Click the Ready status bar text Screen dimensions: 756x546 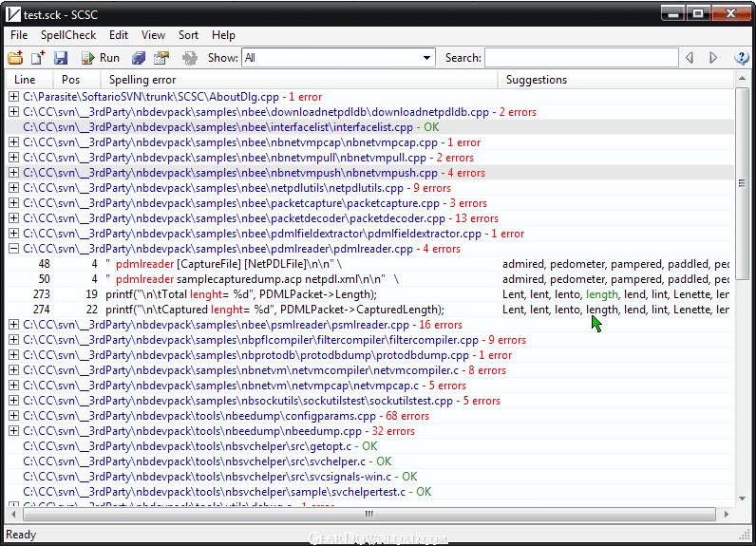(21, 535)
